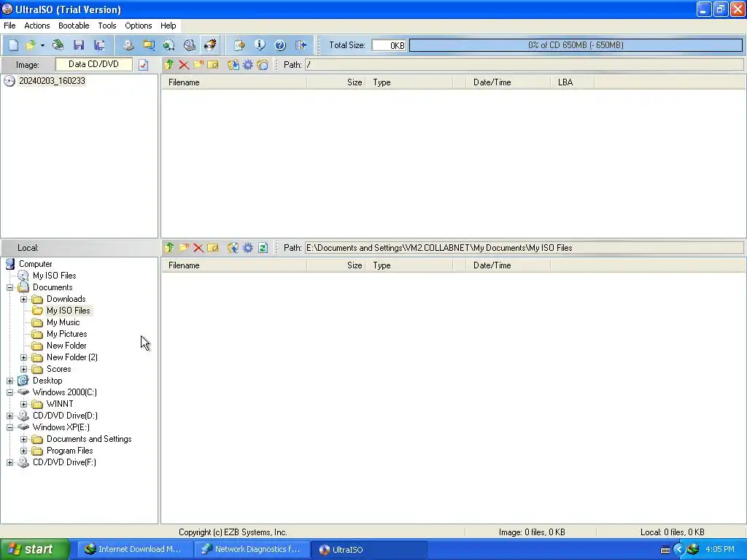Select the Computer root node
The height and width of the screenshot is (560, 747).
coord(35,264)
